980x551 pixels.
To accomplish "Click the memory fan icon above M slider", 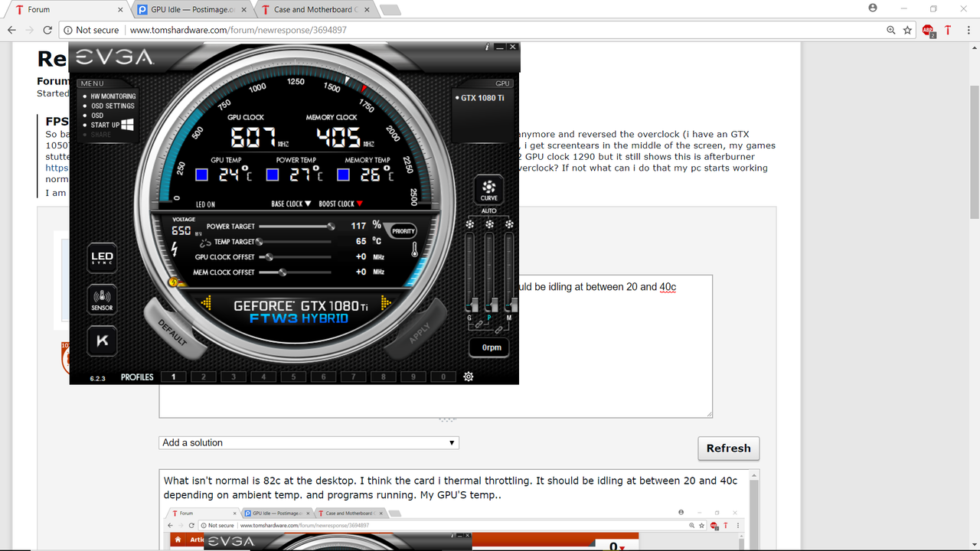I will click(509, 224).
